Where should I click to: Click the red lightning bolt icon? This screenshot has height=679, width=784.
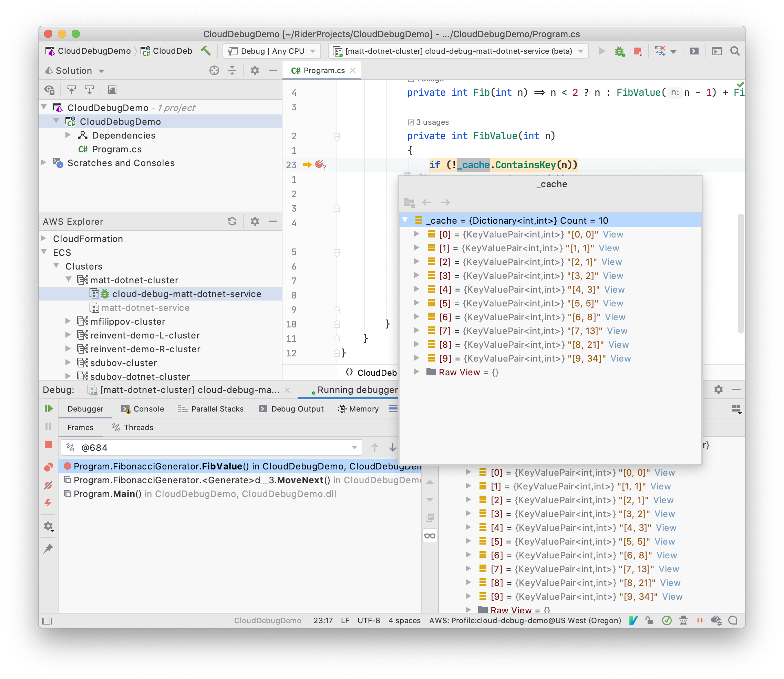coord(48,503)
